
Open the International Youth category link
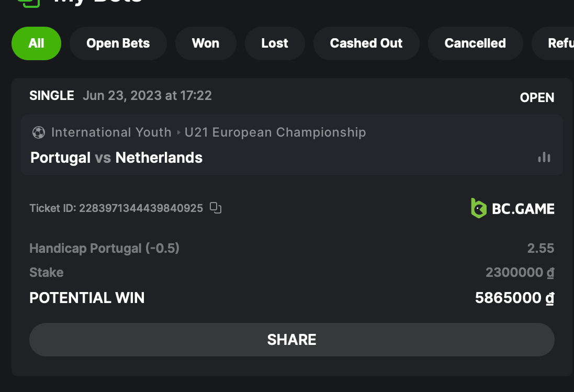click(x=111, y=132)
